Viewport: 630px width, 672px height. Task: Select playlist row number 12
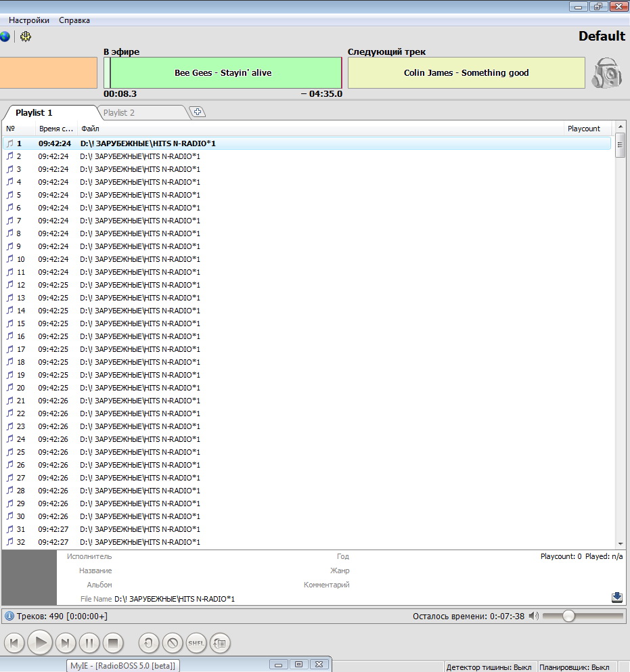(x=307, y=285)
